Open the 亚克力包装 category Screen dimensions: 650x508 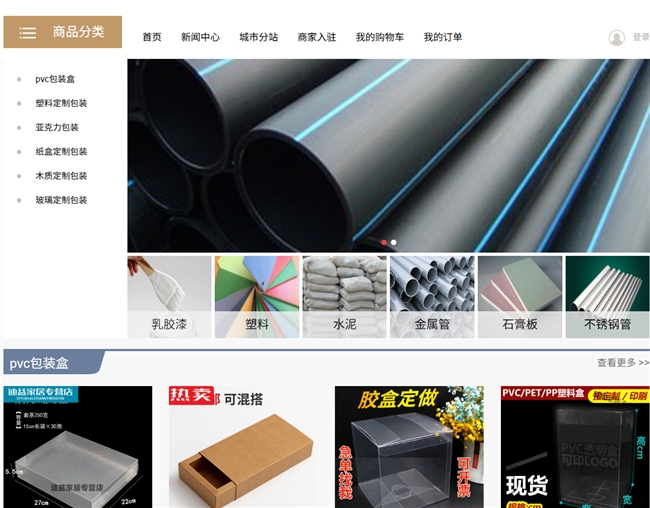point(57,127)
